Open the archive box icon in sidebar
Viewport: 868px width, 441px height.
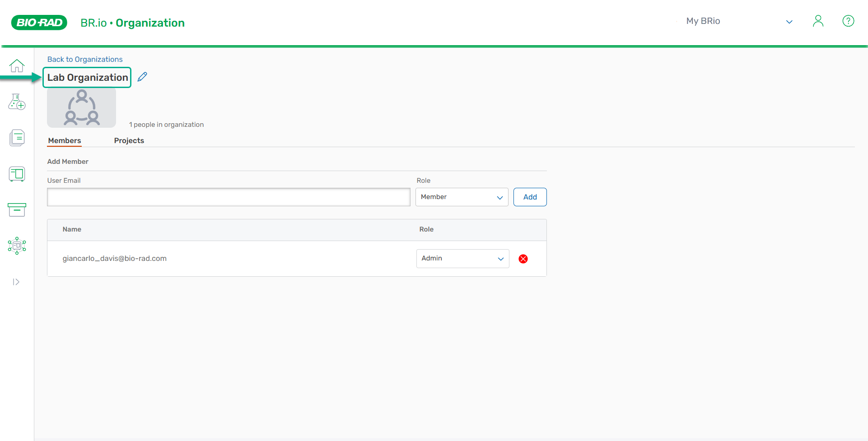(x=17, y=209)
